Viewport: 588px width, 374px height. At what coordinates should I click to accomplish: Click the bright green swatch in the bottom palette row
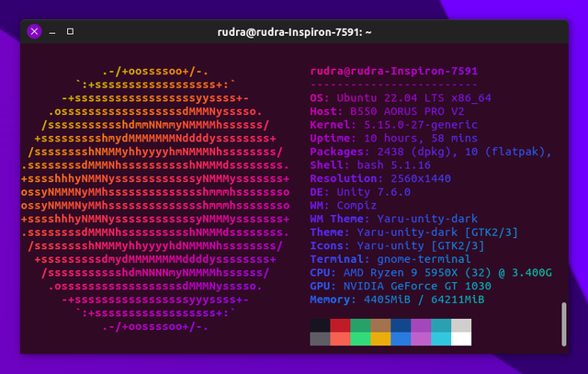[360, 339]
